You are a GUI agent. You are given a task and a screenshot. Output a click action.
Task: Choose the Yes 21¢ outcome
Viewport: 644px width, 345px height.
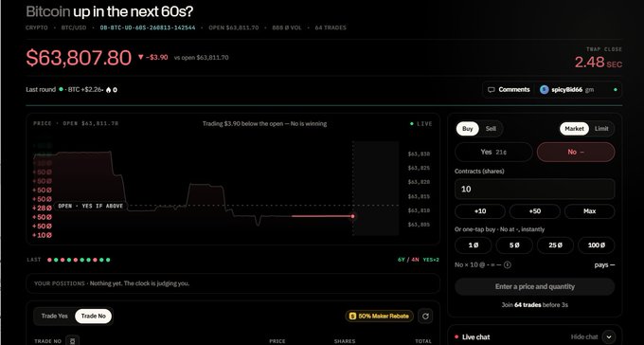click(493, 153)
